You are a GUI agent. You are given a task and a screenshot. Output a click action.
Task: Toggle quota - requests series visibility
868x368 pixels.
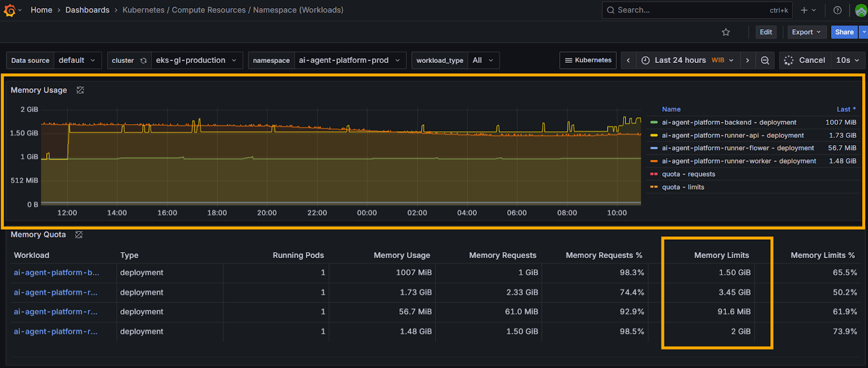coord(688,174)
